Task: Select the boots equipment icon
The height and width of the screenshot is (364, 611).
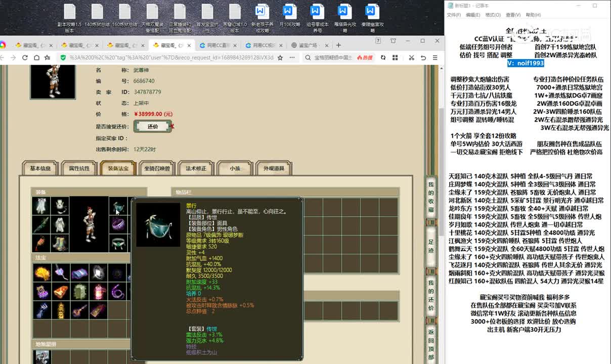Action: 60,243
